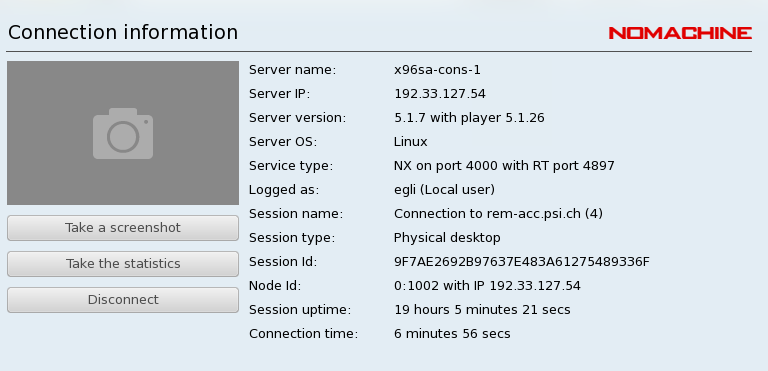Click the "Server OS:" label
Screen dimensions: 768x371
[x=283, y=142]
